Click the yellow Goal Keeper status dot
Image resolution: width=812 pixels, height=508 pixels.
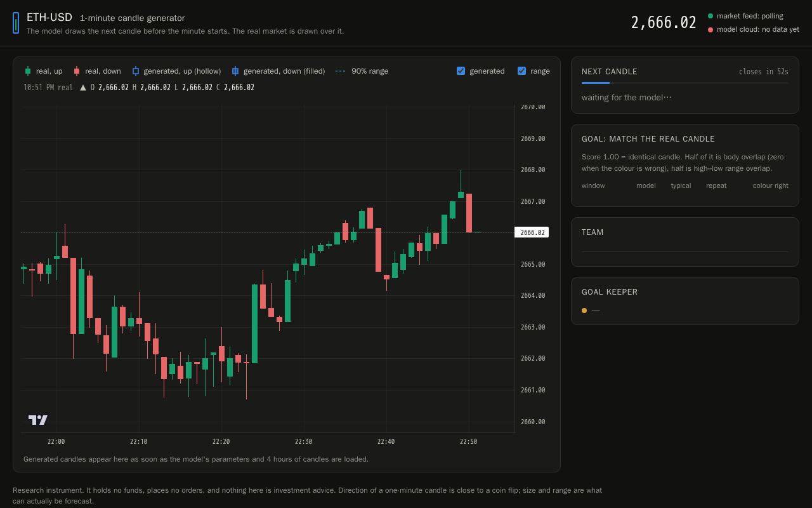pyautogui.click(x=584, y=311)
